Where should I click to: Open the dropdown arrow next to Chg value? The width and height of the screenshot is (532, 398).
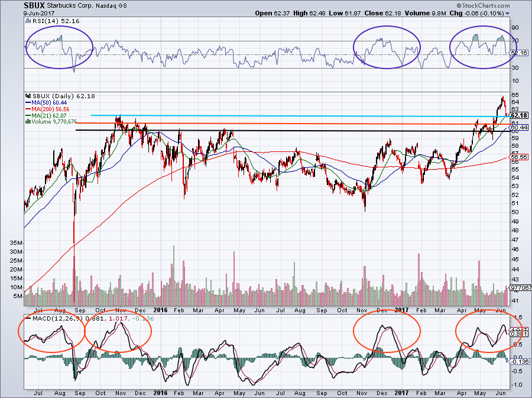(508, 14)
